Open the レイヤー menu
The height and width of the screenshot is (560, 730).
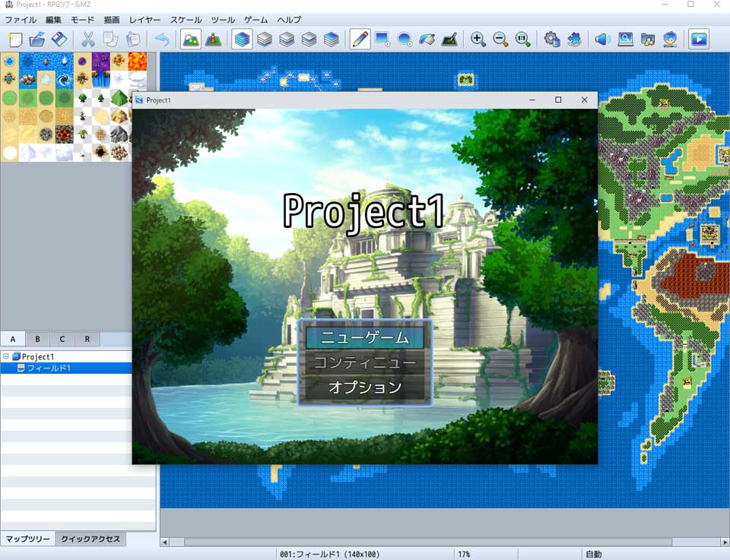coord(144,20)
